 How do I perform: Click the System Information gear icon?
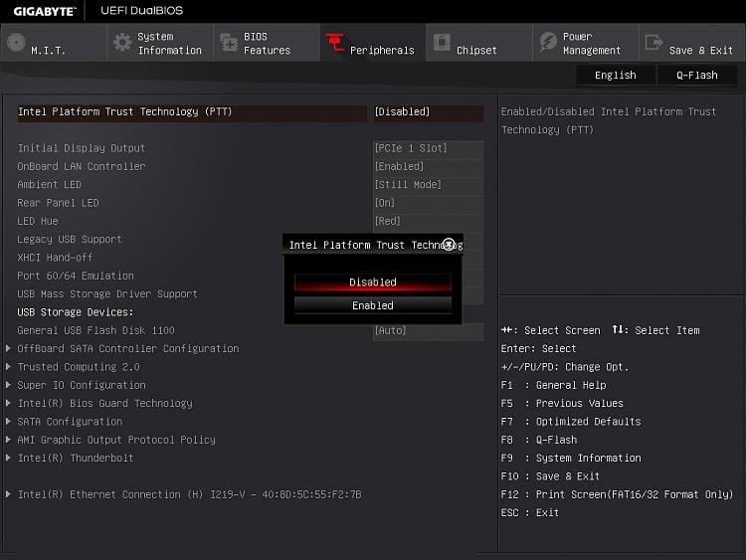[122, 43]
